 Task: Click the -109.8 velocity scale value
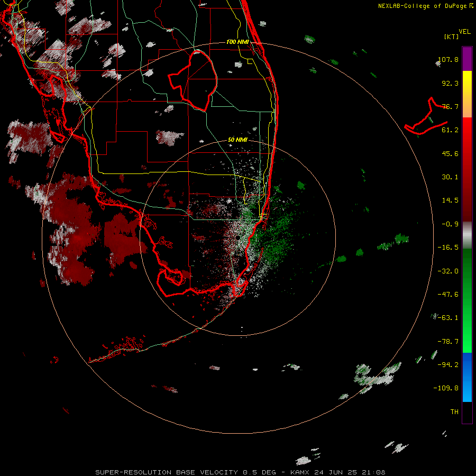[x=446, y=388]
